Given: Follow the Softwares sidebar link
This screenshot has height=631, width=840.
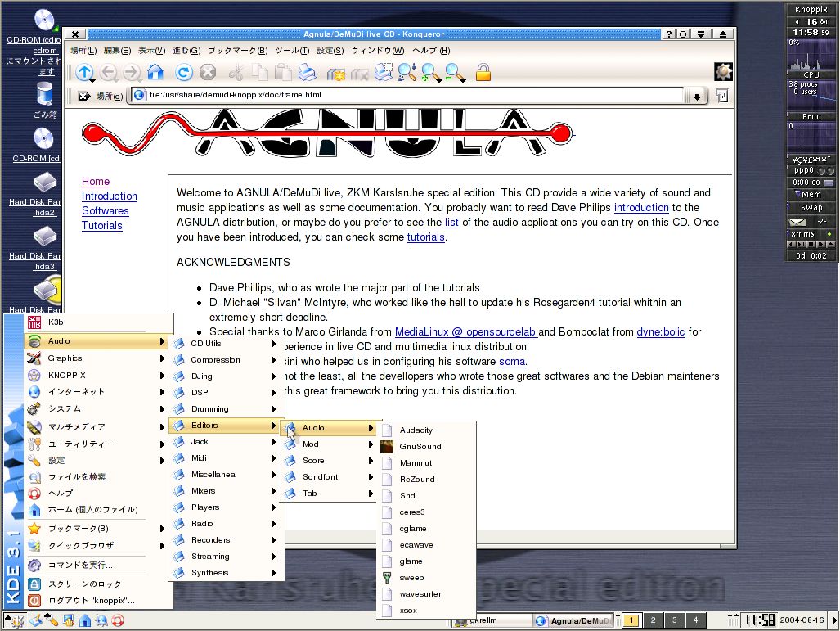Looking at the screenshot, I should pyautogui.click(x=105, y=210).
